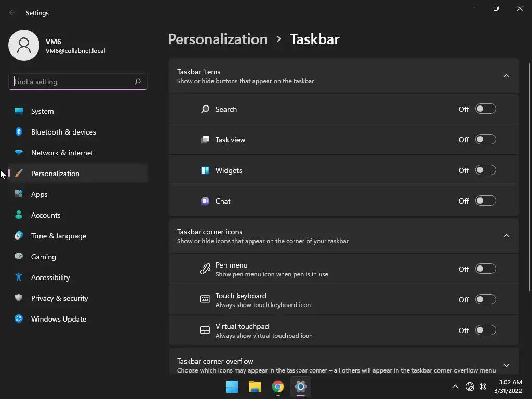Click the back arrow in Settings
The image size is (532, 399).
coord(12,13)
